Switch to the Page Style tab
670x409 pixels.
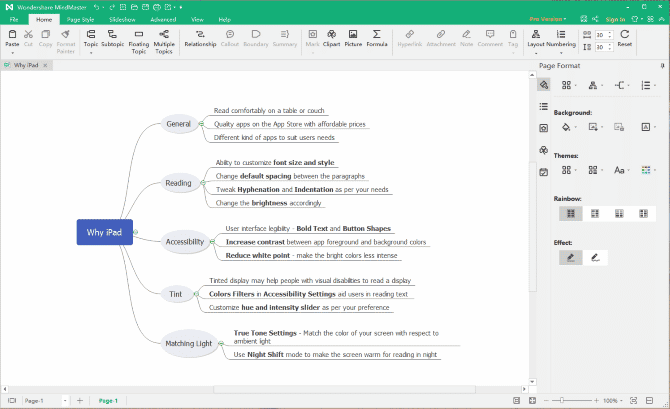[80, 19]
